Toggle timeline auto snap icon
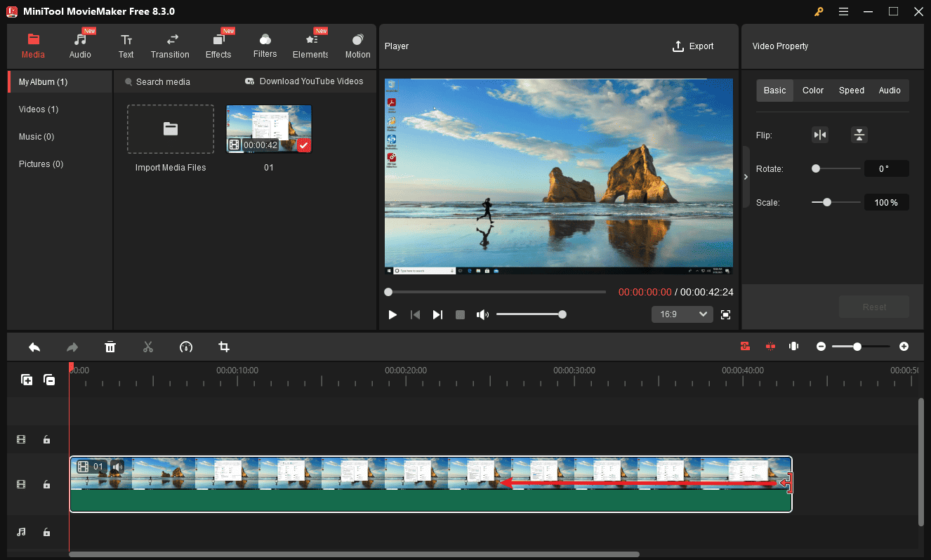 coord(745,346)
